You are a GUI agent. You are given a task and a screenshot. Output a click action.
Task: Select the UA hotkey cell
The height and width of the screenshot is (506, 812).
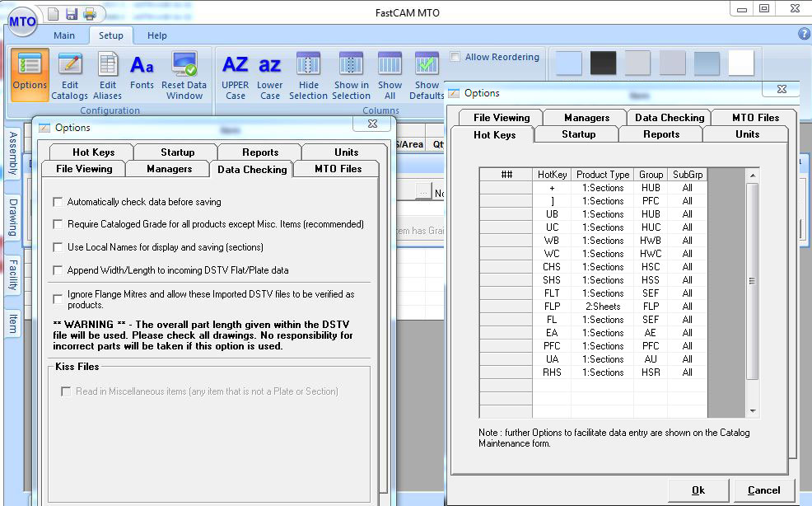[552, 359]
